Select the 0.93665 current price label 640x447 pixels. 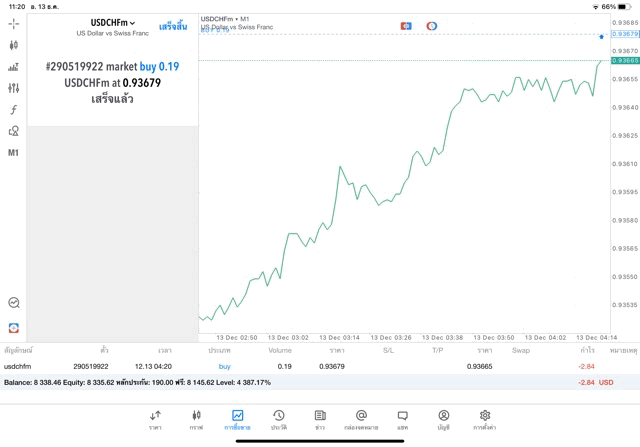625,60
